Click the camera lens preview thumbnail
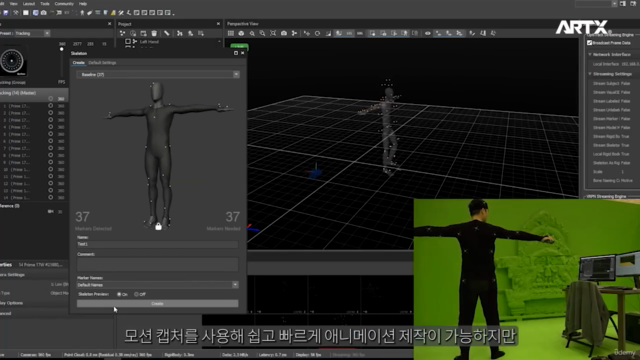This screenshot has width=640, height=360. click(13, 62)
